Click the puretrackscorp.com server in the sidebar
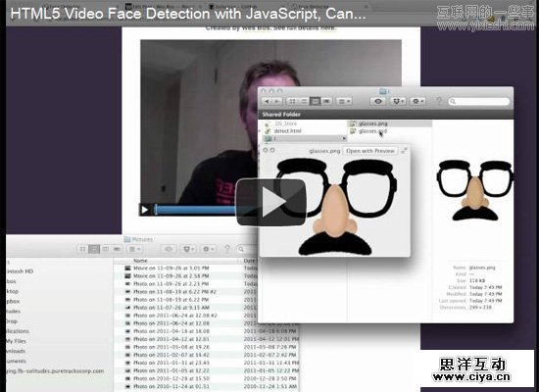 (55, 371)
